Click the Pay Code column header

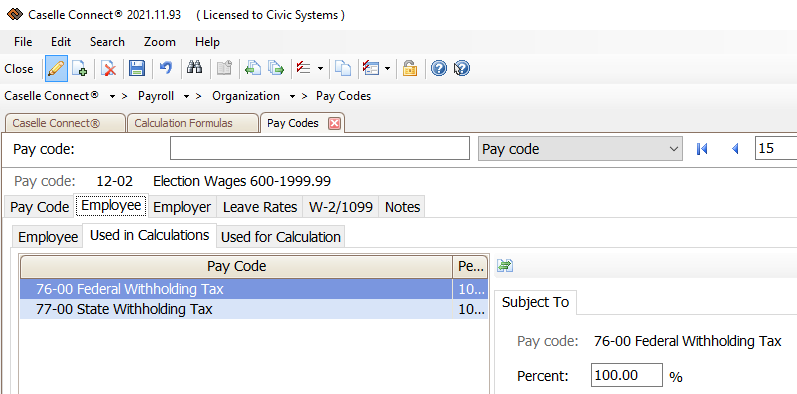tap(236, 266)
